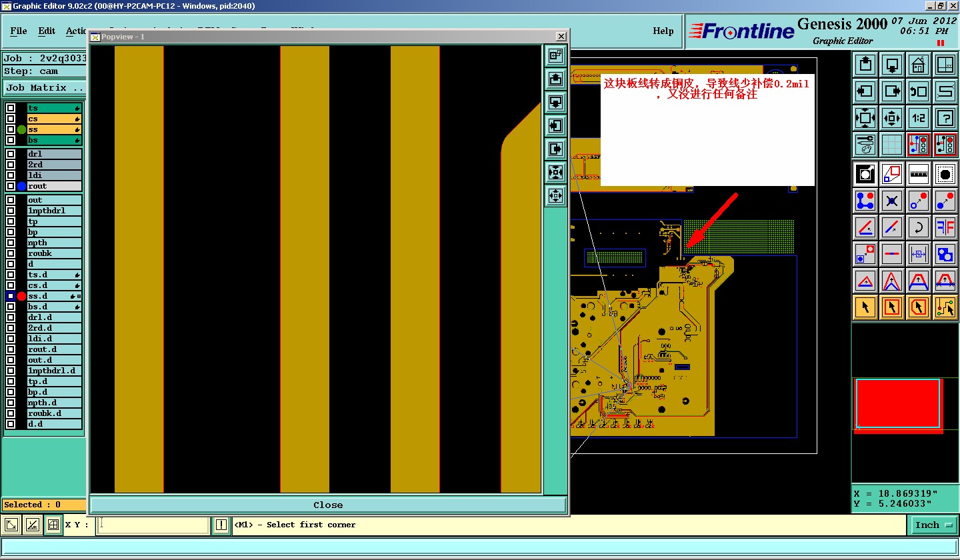960x560 pixels.
Task: Click the mirror F flip tool icon
Action: (x=945, y=227)
